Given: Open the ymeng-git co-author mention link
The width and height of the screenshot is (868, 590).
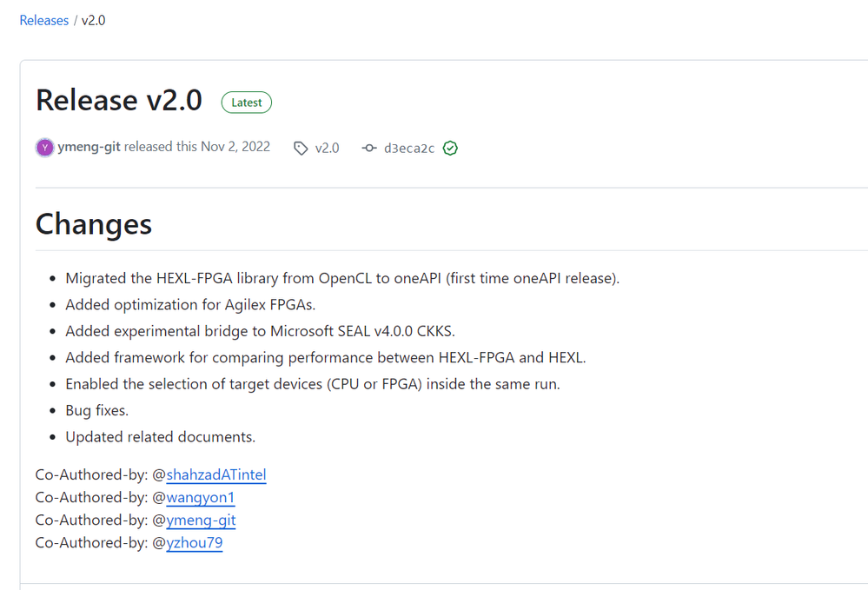Looking at the screenshot, I should click(x=201, y=520).
